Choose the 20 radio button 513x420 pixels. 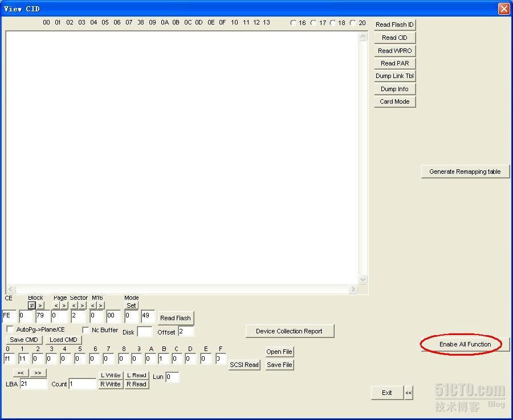click(x=353, y=23)
